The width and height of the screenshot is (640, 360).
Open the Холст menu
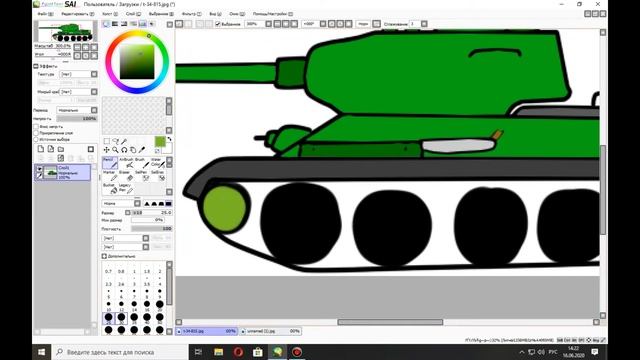109,14
